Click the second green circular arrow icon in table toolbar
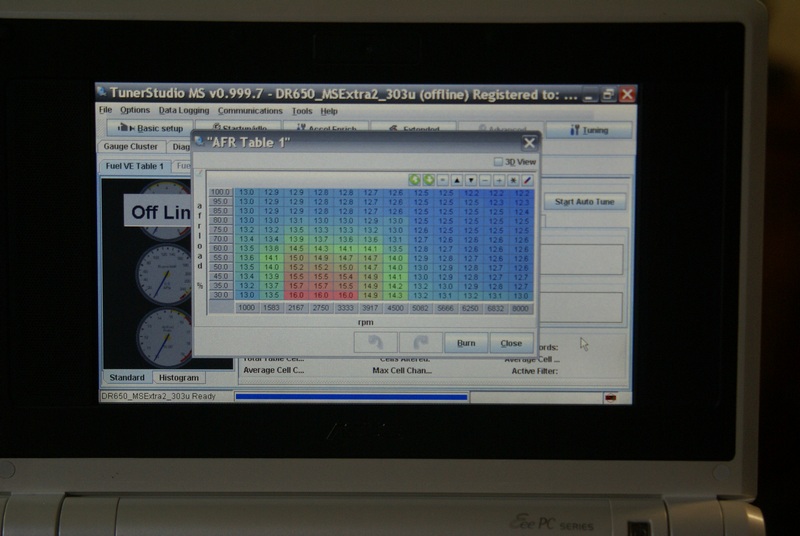The width and height of the screenshot is (800, 536). tap(429, 180)
